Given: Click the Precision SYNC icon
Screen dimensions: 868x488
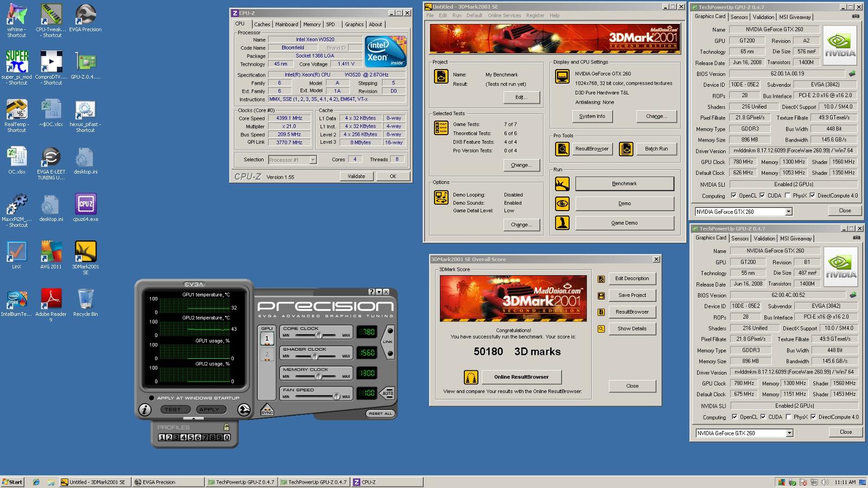Looking at the screenshot, I should [267, 410].
